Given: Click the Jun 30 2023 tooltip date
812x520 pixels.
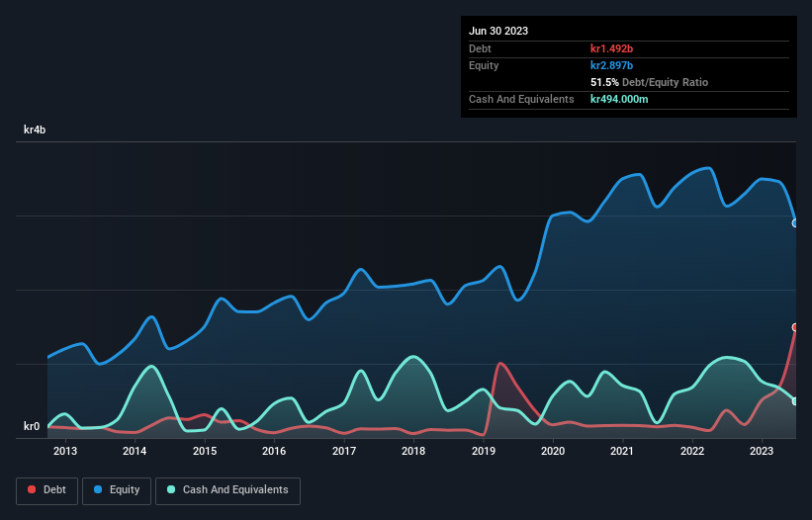Looking at the screenshot, I should click(x=498, y=31).
